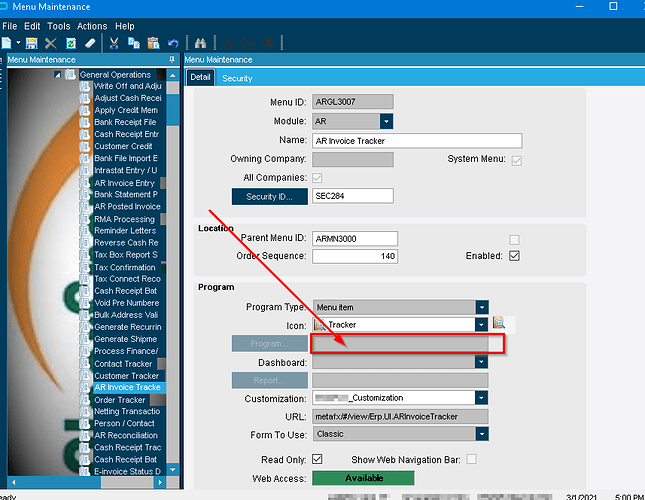
Task: Click the icon preview button beside Tracker
Action: pos(499,324)
